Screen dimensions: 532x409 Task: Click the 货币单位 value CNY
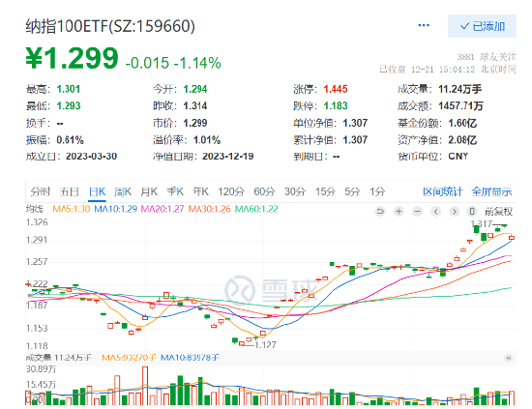click(458, 157)
